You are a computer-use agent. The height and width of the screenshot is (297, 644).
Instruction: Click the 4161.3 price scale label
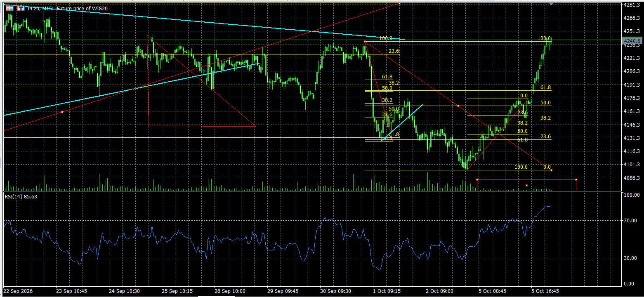pyautogui.click(x=632, y=111)
